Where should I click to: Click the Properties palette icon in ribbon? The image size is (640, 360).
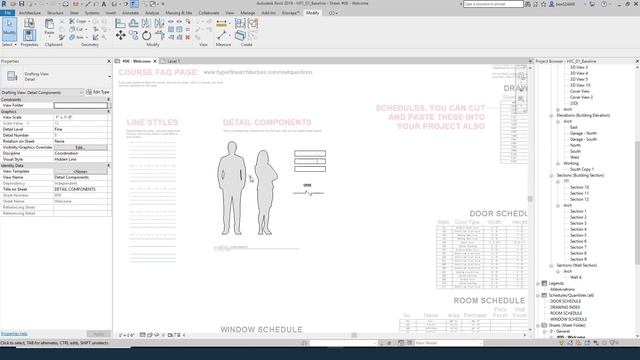click(x=29, y=36)
